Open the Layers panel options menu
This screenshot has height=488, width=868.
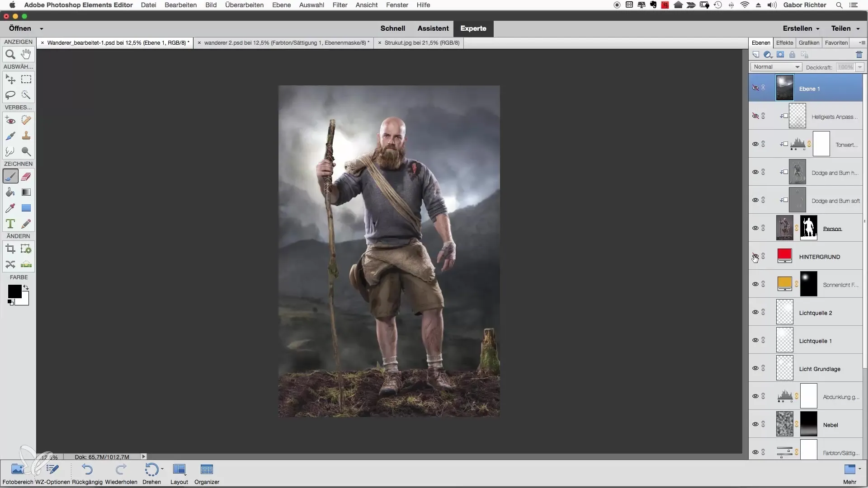(x=862, y=43)
